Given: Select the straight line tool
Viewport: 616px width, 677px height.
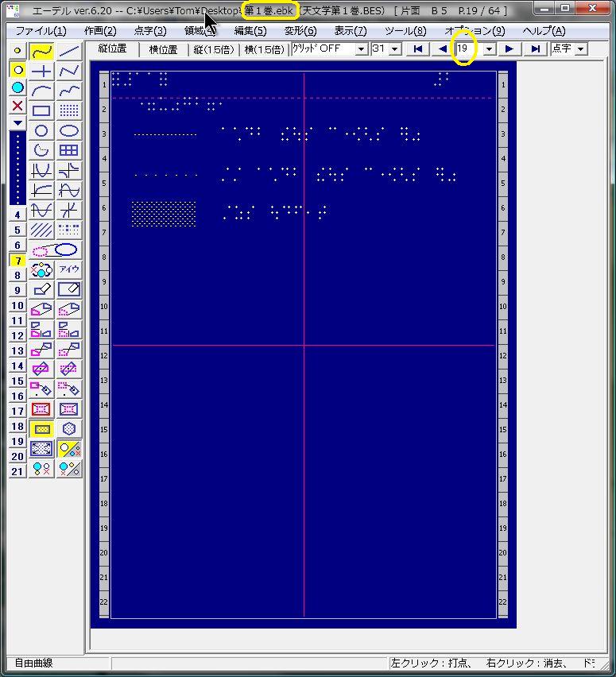Looking at the screenshot, I should coord(69,52).
